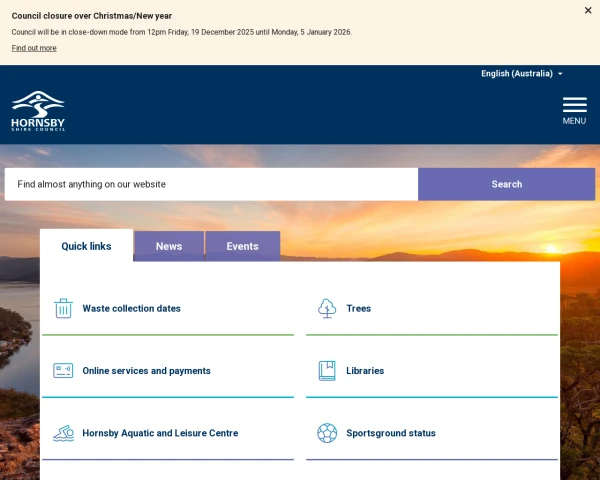Click the online services payment card icon

coord(63,371)
